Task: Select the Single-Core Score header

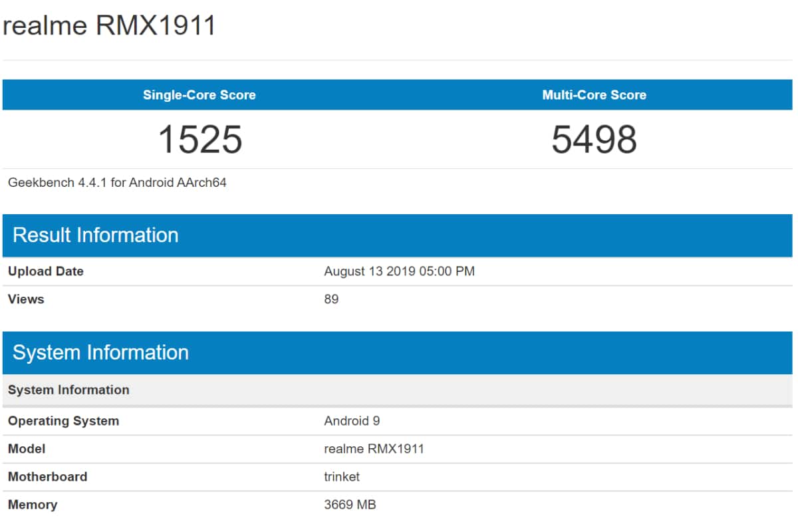Action: (198, 95)
